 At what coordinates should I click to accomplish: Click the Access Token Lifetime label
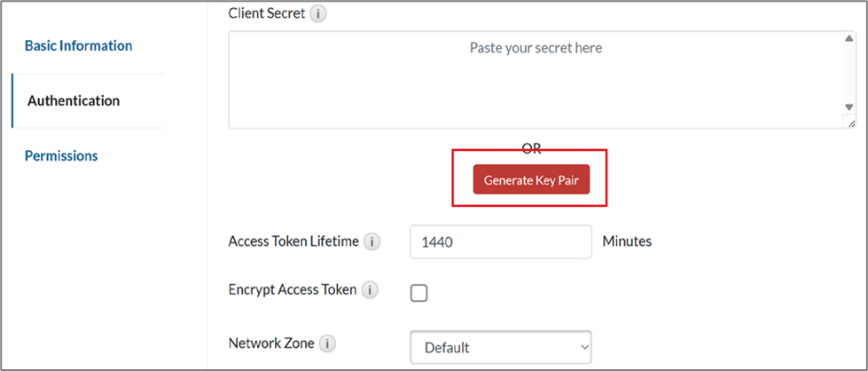coord(293,241)
